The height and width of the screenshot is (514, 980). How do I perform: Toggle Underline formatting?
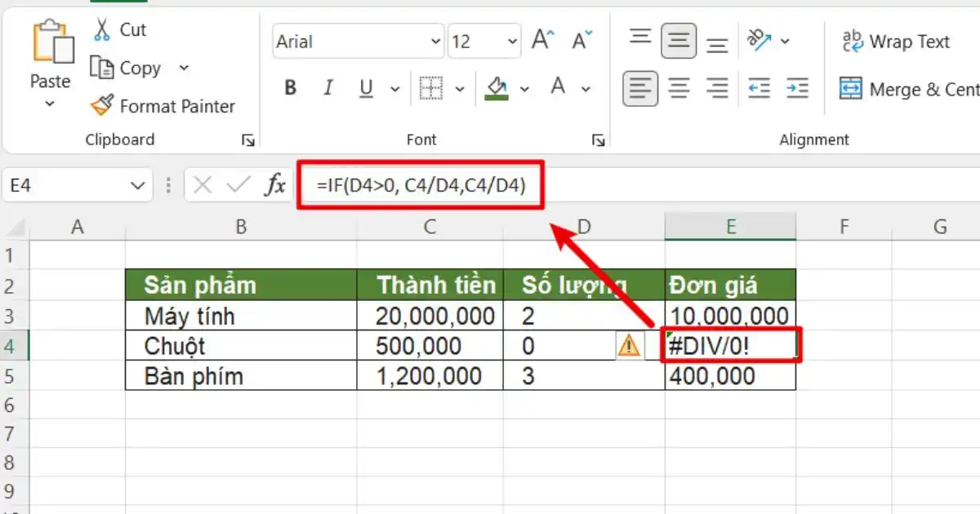[366, 88]
